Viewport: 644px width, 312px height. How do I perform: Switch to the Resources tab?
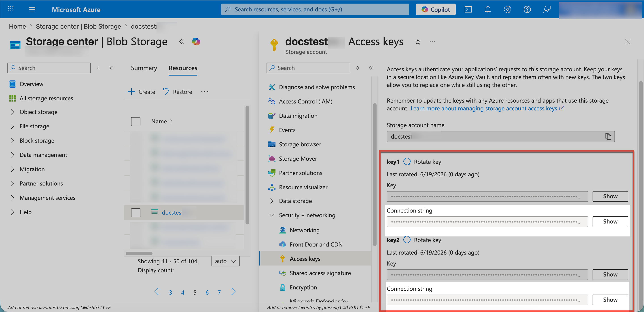pyautogui.click(x=183, y=68)
